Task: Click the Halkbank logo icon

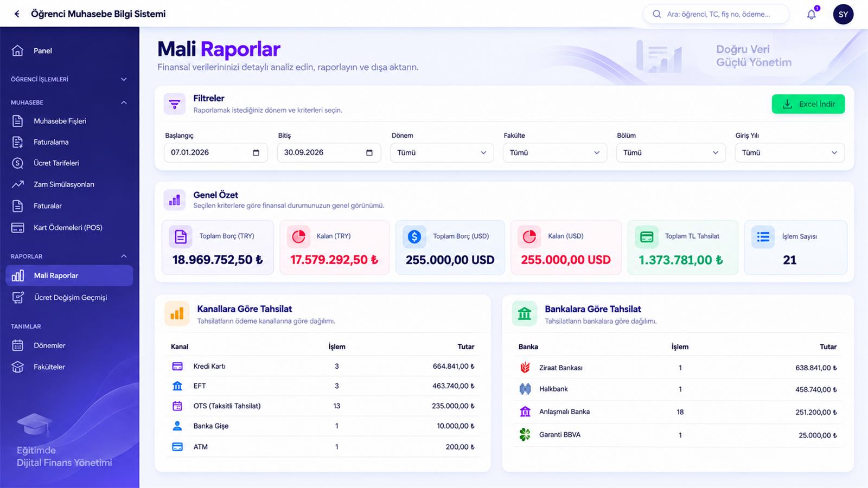Action: coord(525,389)
